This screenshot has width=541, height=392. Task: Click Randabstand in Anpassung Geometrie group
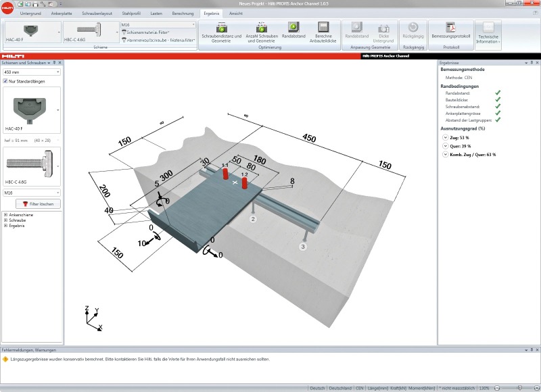[357, 30]
